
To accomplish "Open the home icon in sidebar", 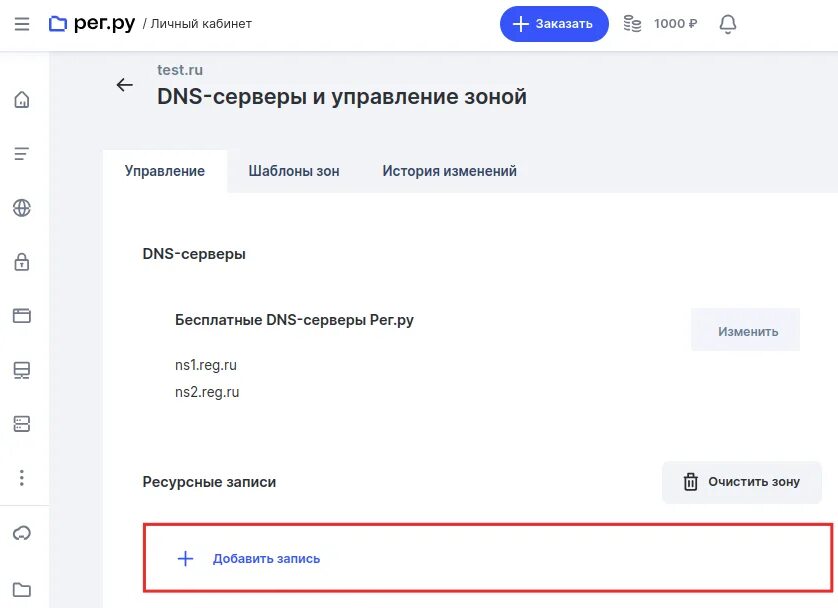I will (x=22, y=99).
